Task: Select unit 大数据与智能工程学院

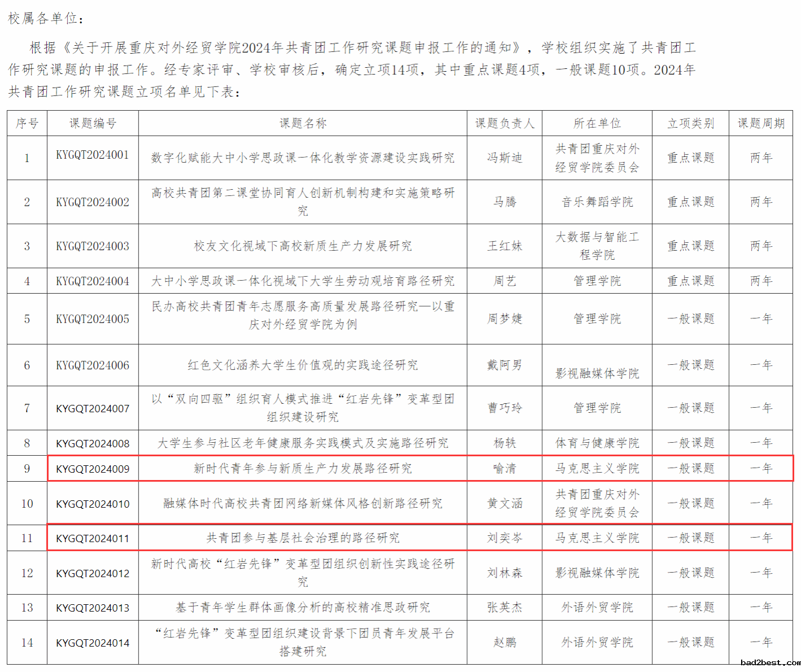Action: click(x=597, y=246)
